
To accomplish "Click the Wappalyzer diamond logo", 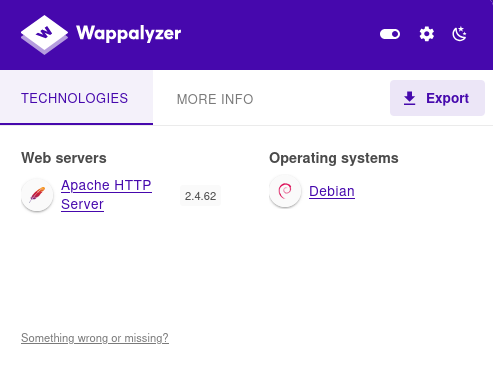I will [44, 35].
